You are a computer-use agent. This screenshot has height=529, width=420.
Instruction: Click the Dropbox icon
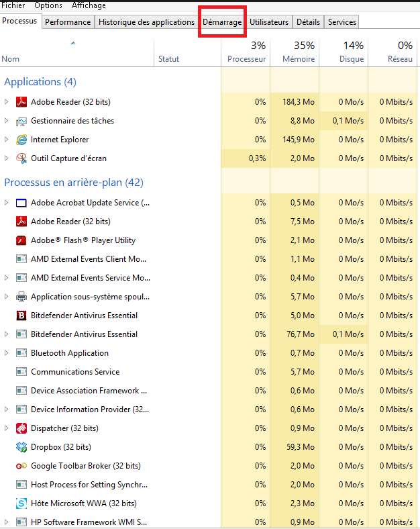click(x=21, y=447)
